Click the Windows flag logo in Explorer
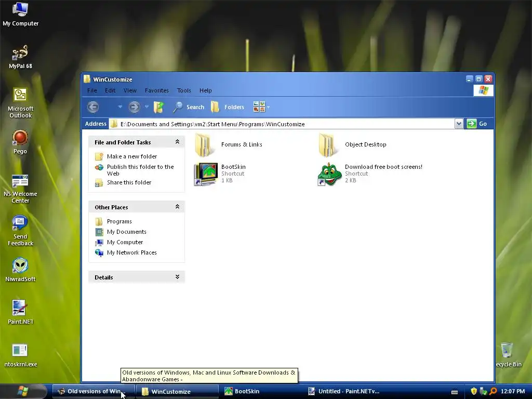 click(x=483, y=90)
